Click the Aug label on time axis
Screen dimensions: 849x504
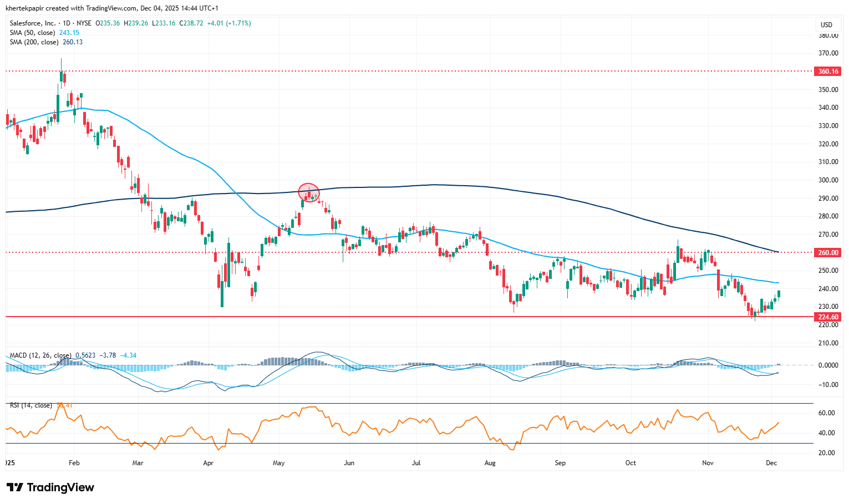pos(490,462)
